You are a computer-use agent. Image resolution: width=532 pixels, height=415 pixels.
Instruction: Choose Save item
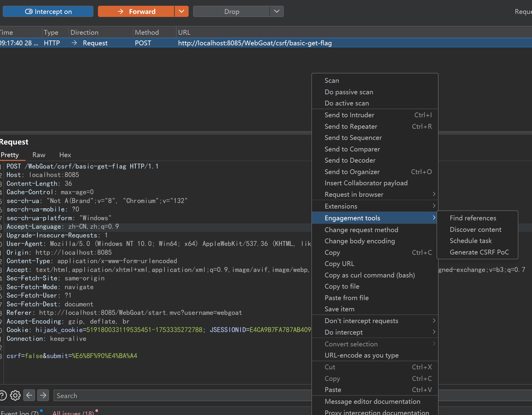375,309
